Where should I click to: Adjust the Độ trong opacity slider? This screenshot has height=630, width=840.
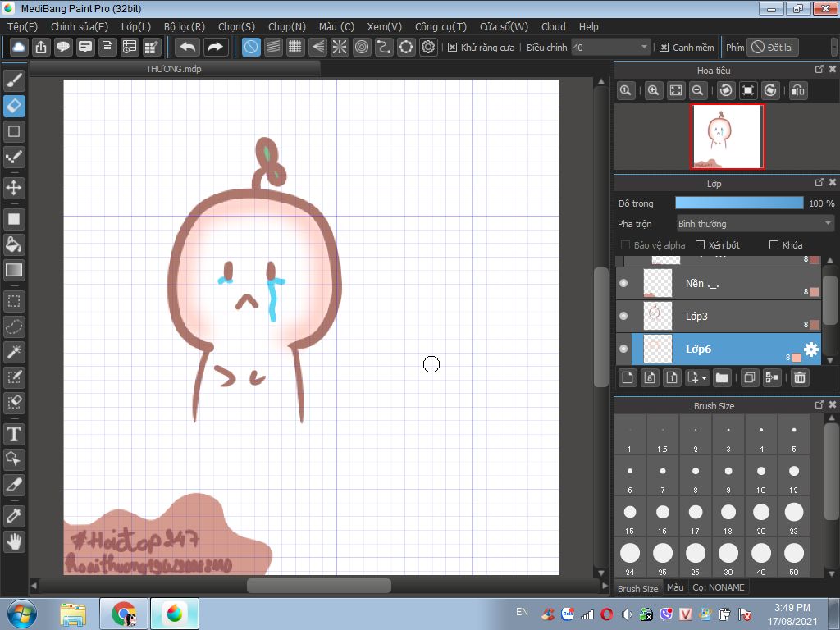point(739,203)
